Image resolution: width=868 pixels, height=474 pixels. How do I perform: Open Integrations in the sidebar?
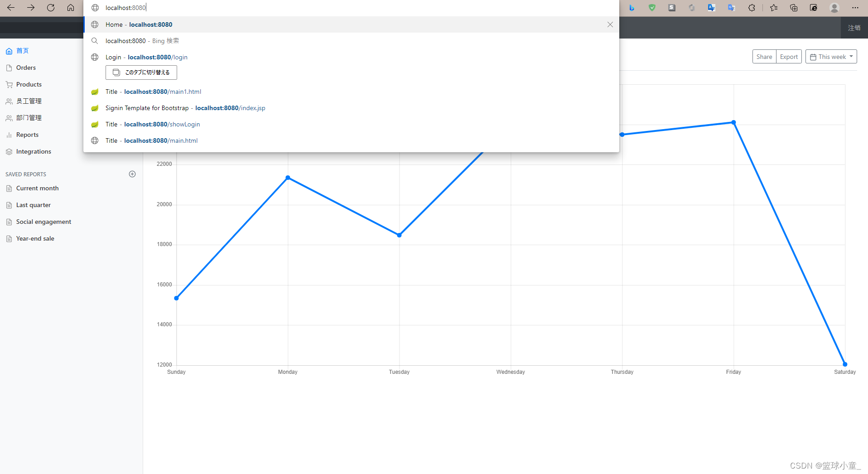tap(34, 151)
